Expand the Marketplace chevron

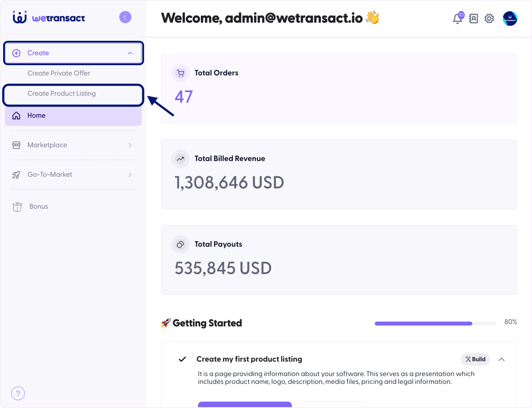[x=130, y=145]
